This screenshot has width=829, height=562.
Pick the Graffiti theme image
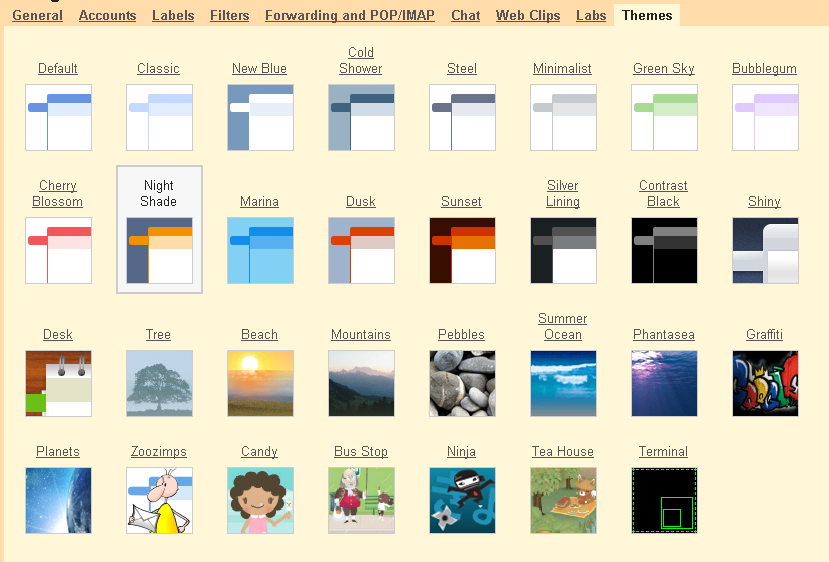[x=766, y=383]
